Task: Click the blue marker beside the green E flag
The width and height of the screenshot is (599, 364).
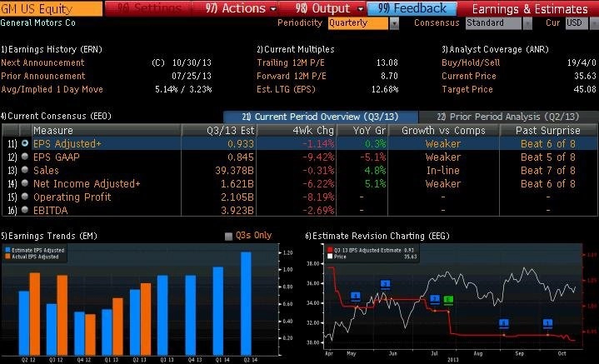Action: [435, 299]
